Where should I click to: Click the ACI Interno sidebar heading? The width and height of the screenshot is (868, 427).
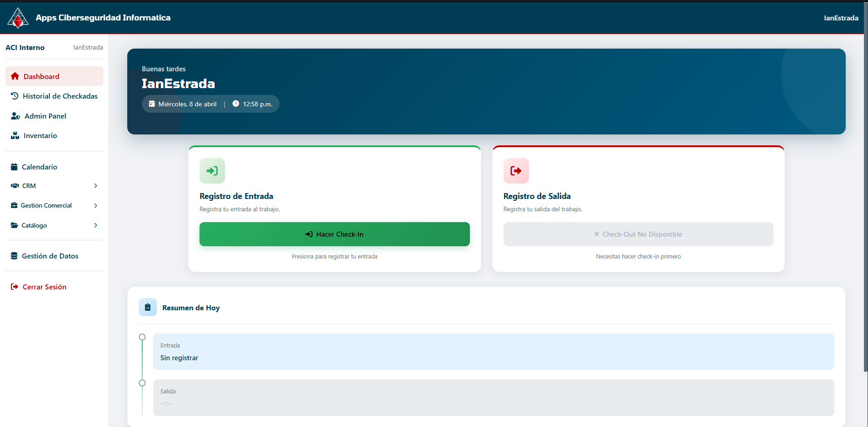[x=25, y=48]
